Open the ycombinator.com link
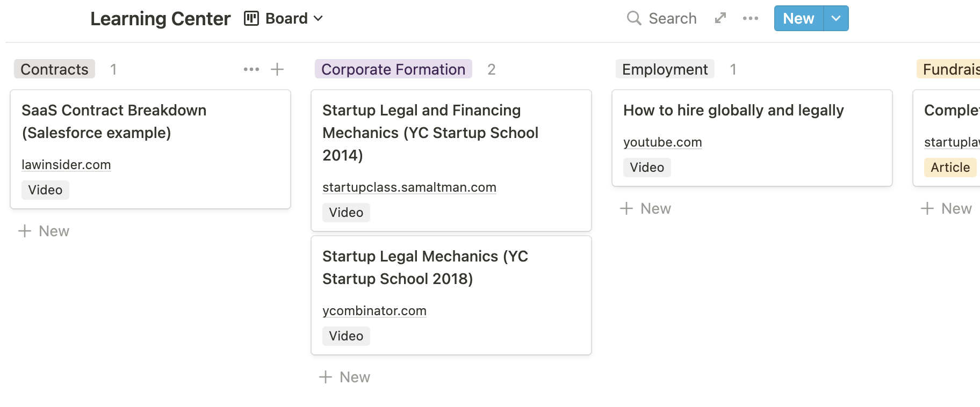 [374, 310]
